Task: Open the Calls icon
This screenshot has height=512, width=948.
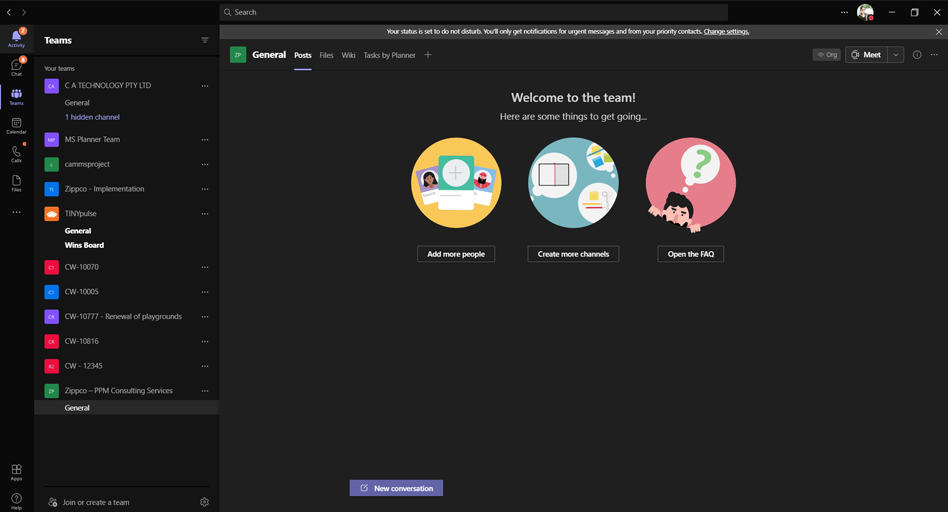Action: (16, 154)
